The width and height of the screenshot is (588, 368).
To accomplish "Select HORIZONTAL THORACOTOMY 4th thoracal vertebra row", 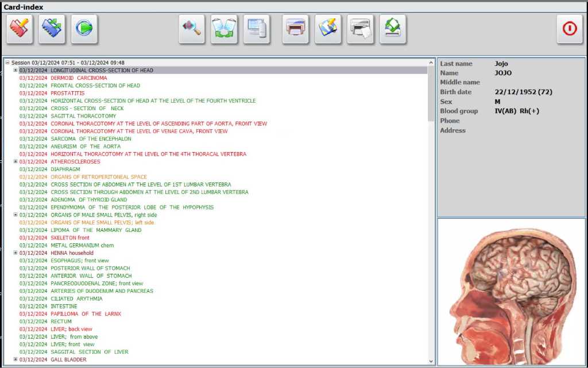I will pos(133,154).
